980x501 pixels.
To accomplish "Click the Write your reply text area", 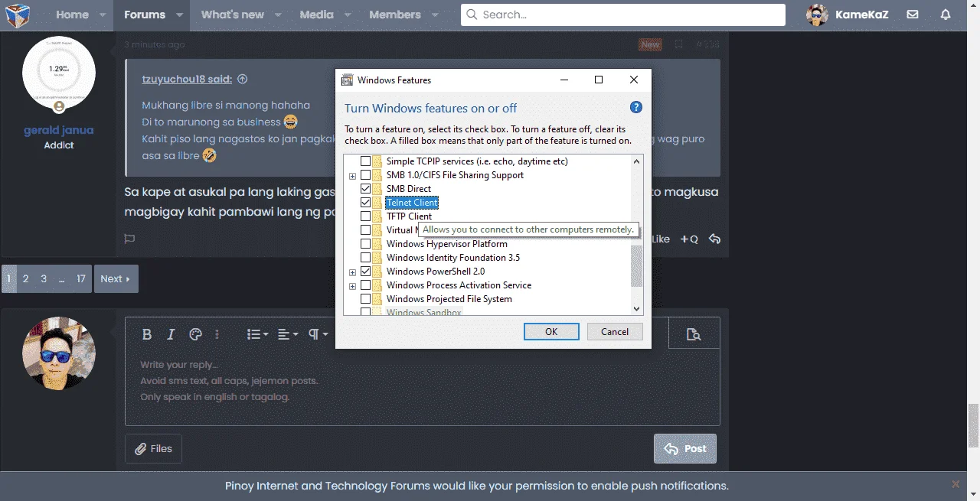I will coord(423,389).
